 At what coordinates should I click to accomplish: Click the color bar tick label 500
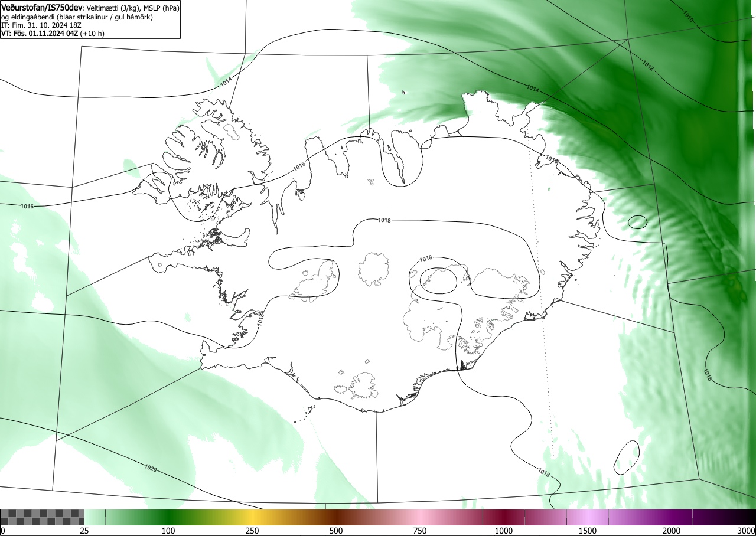[336, 531]
